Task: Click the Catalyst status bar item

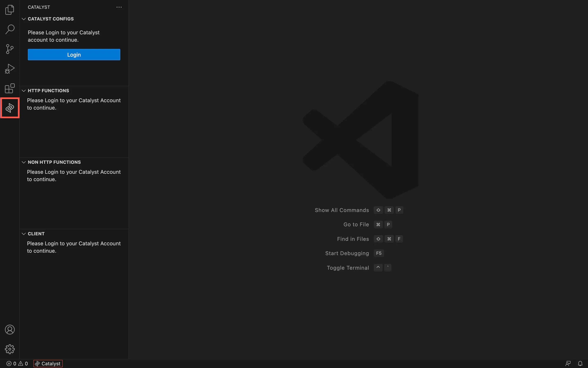Action: pyautogui.click(x=48, y=363)
